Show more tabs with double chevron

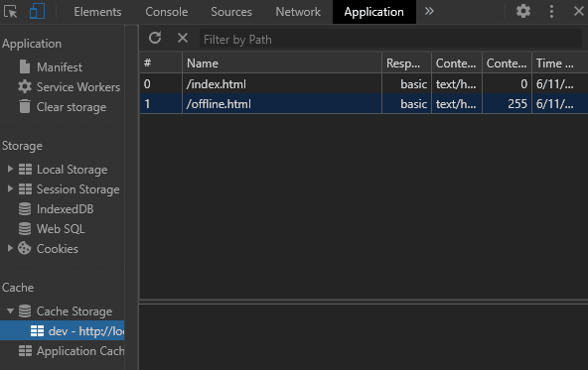tap(429, 11)
